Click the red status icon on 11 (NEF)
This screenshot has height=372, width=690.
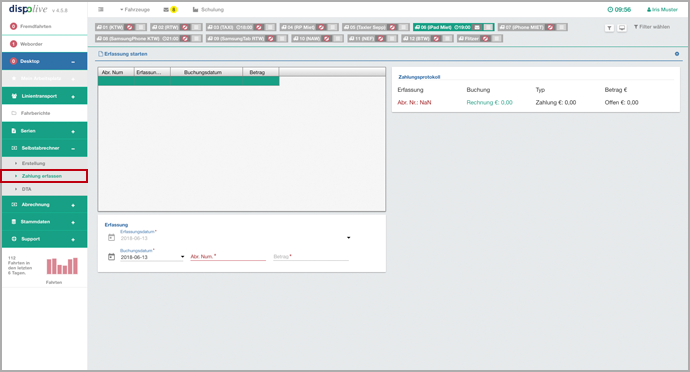click(381, 39)
